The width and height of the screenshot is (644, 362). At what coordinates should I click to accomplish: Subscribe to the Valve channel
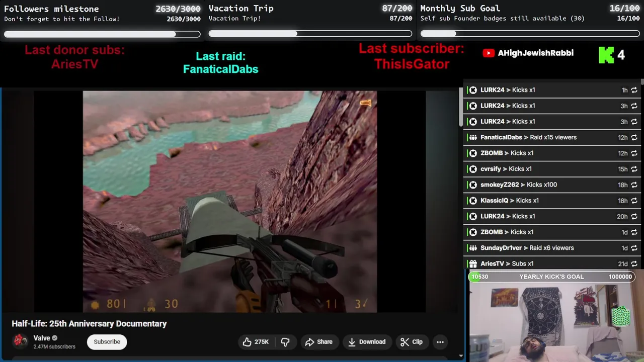107,342
